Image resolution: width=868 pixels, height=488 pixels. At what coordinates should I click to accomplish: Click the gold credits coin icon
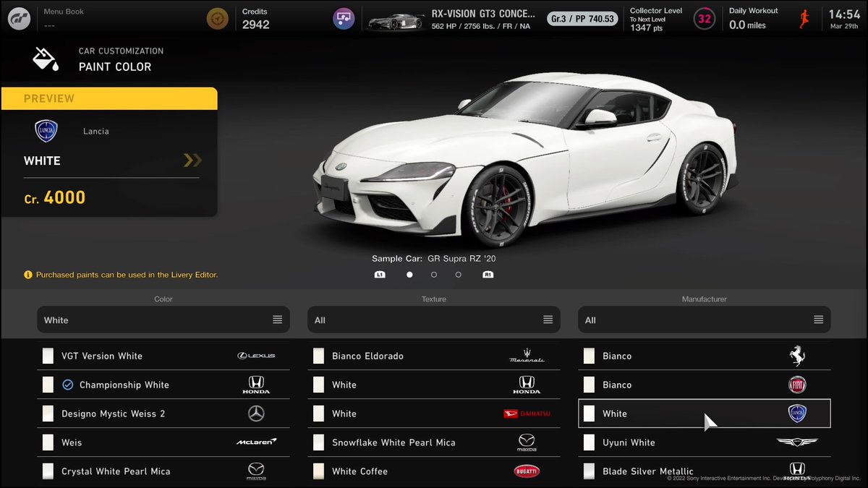point(217,18)
